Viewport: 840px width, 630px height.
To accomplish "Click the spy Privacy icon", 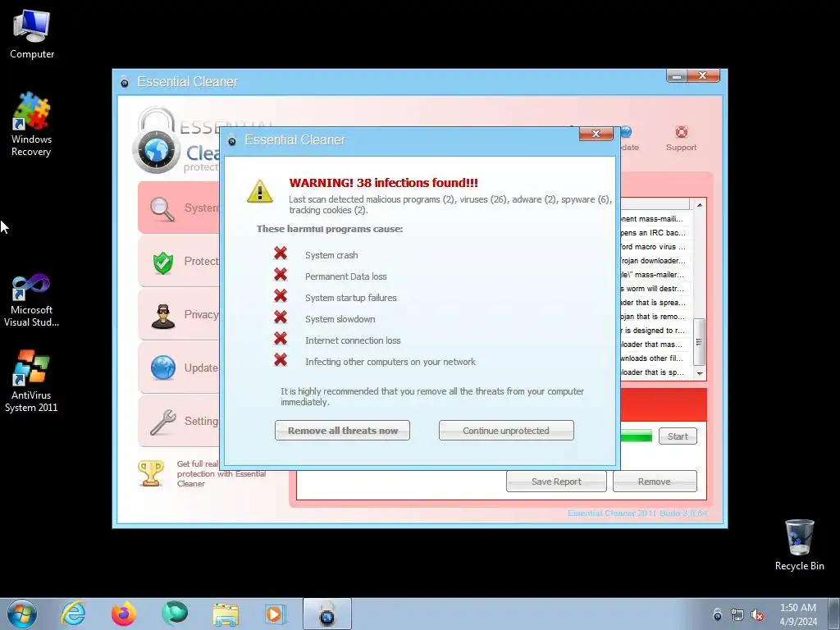I will point(163,316).
